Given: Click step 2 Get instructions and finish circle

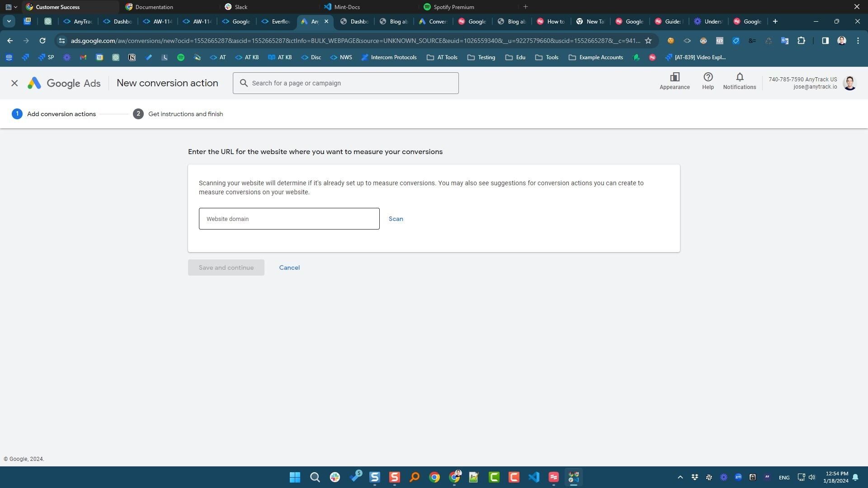Looking at the screenshot, I should tap(138, 114).
